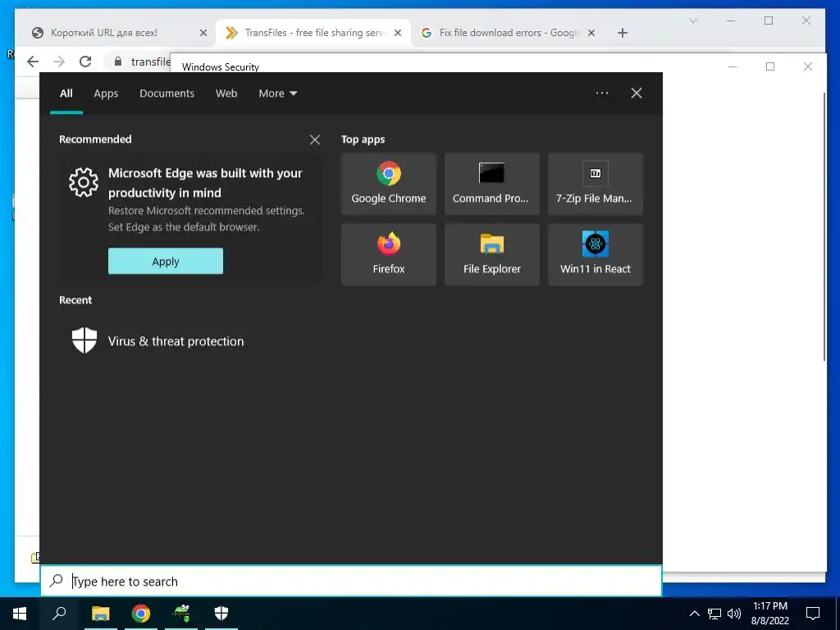The width and height of the screenshot is (840, 630).
Task: Close the TransFiles tab
Action: 398,33
